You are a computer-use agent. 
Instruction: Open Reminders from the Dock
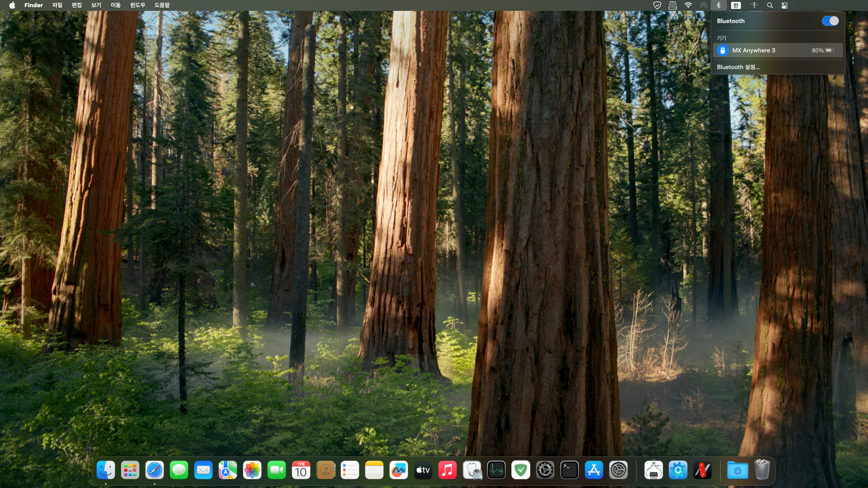click(x=350, y=470)
